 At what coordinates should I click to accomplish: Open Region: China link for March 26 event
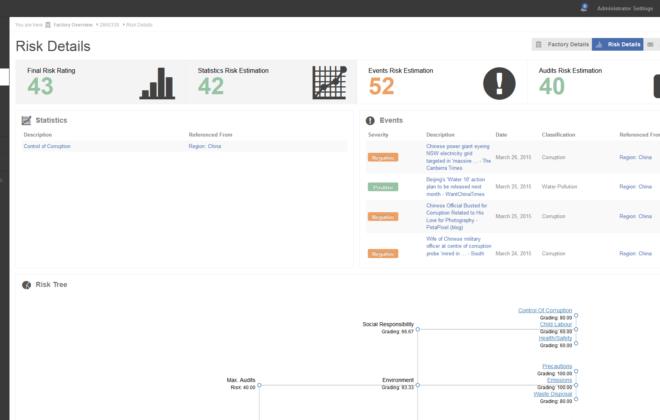click(x=635, y=157)
